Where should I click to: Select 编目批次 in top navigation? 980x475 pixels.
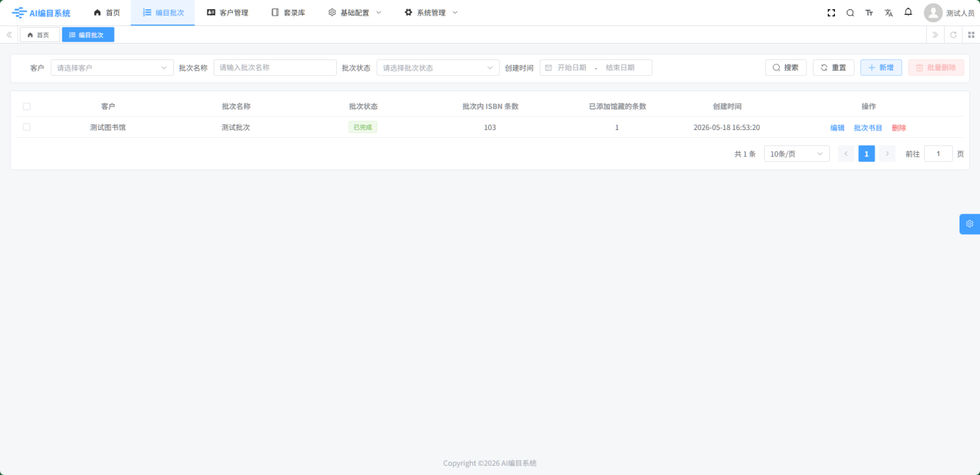(x=163, y=13)
